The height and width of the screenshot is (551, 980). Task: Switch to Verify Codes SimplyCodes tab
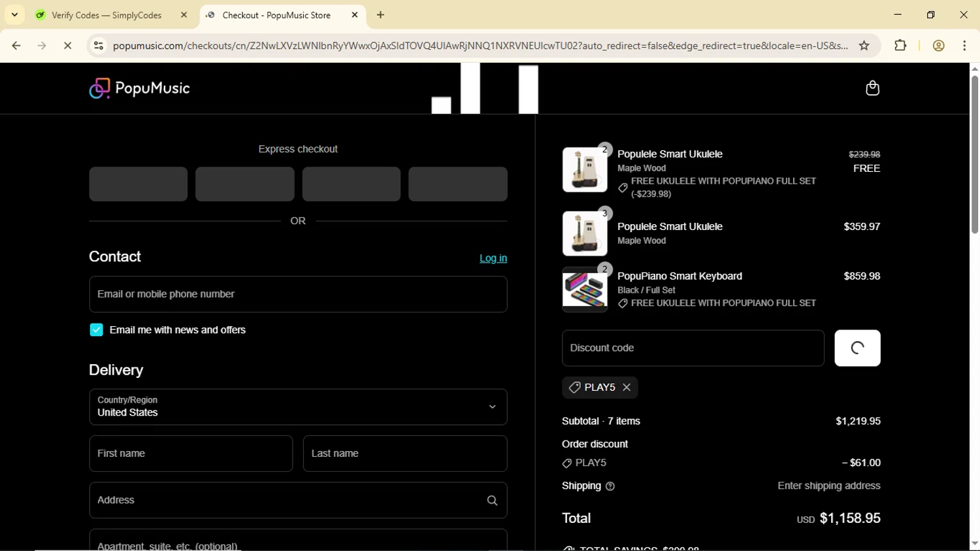[x=111, y=15]
